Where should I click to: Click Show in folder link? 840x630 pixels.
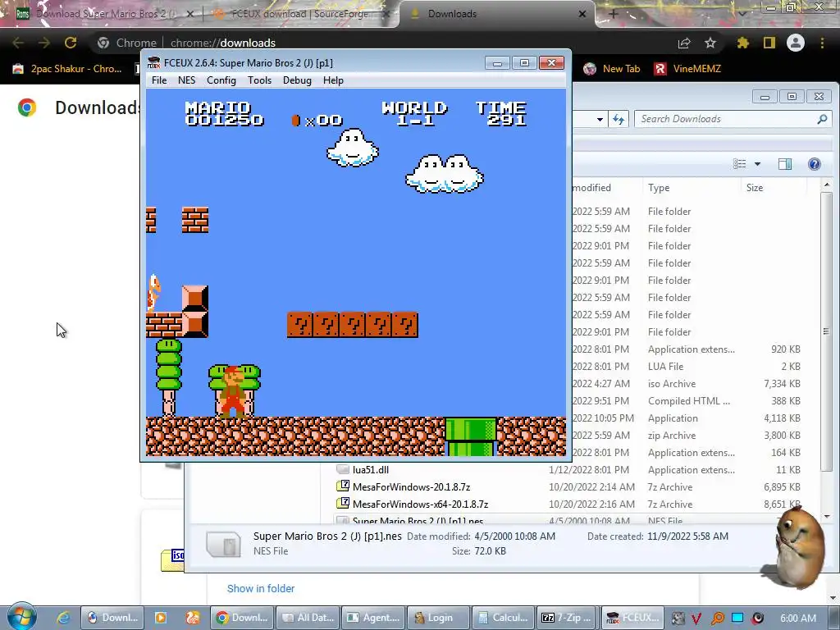click(261, 588)
